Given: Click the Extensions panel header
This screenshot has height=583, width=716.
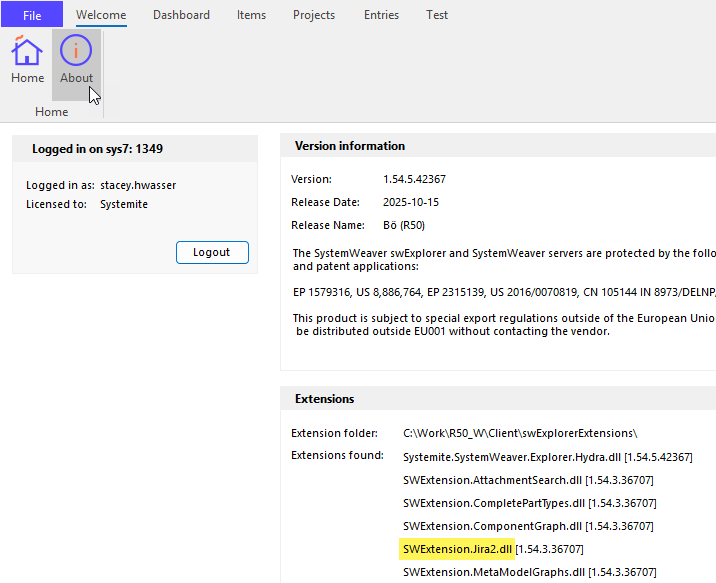Looking at the screenshot, I should point(498,399).
